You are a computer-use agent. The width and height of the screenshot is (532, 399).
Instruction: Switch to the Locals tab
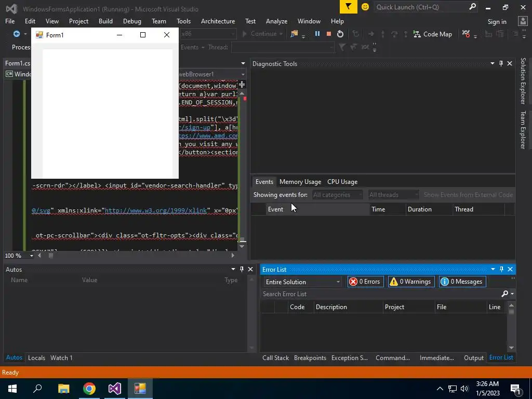click(x=37, y=357)
